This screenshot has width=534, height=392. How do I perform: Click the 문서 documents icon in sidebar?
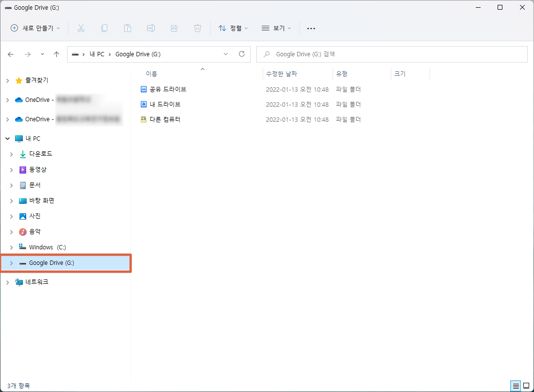pos(22,185)
